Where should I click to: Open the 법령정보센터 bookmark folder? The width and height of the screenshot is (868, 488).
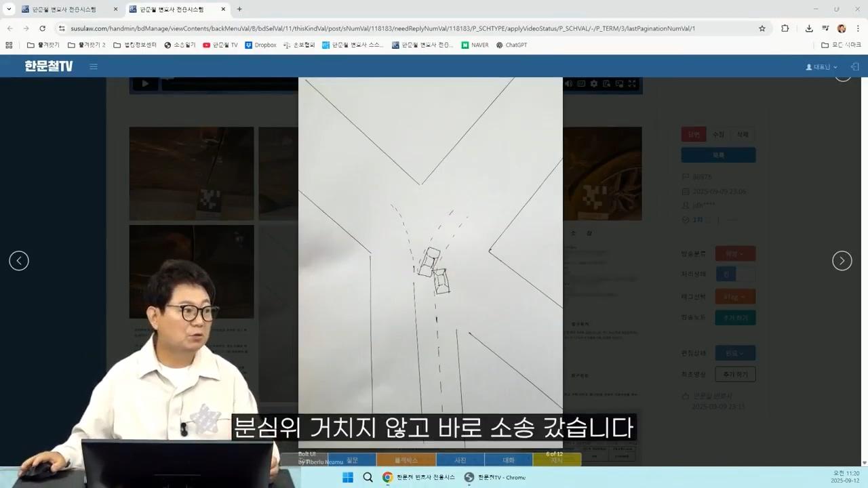pos(135,45)
